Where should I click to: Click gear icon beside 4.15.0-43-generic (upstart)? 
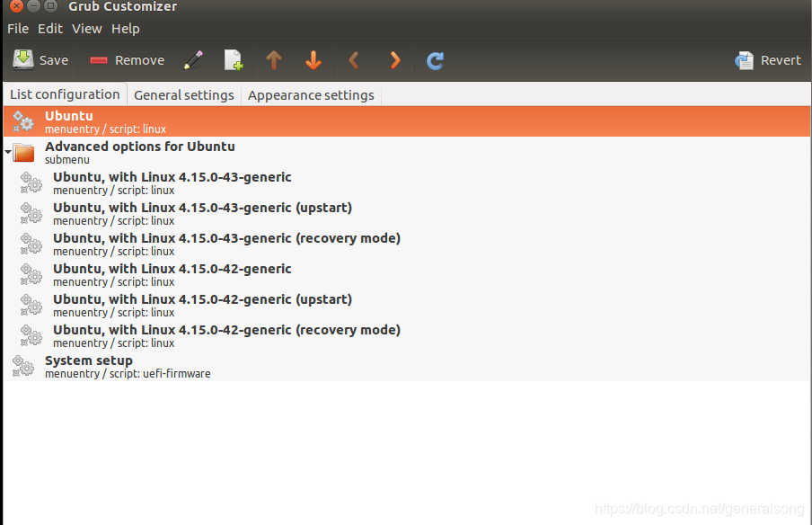31,214
